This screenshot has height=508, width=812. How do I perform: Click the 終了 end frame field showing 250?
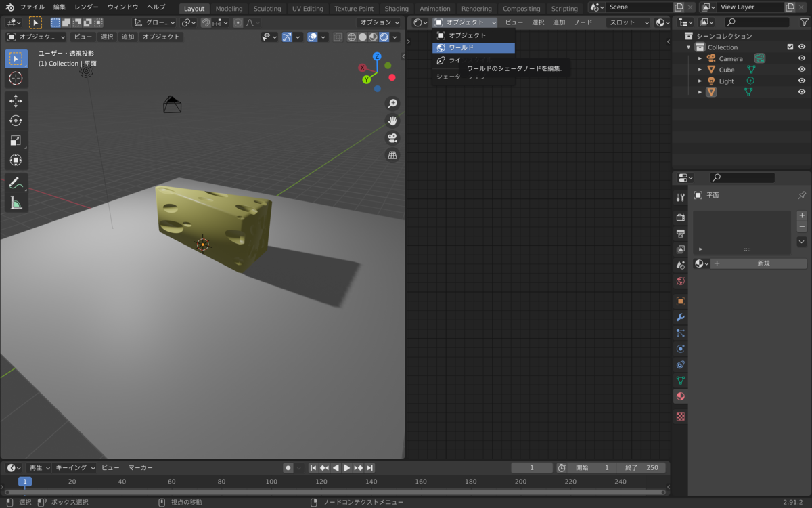point(641,467)
